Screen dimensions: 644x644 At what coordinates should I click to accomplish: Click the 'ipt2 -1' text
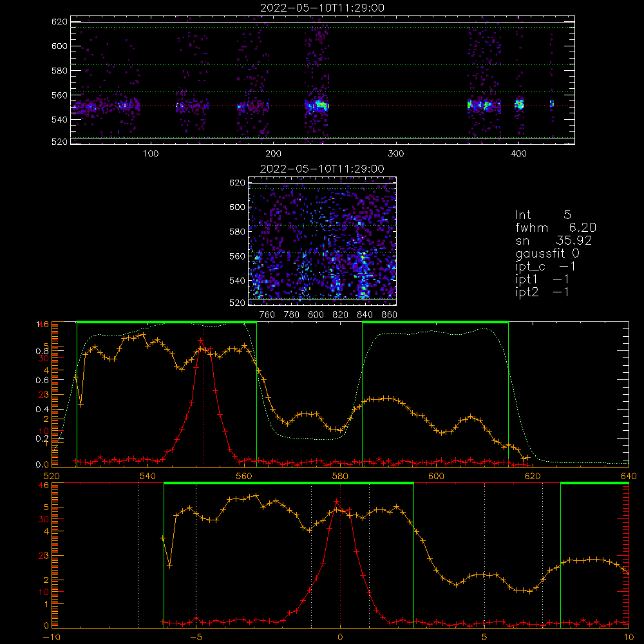click(542, 292)
